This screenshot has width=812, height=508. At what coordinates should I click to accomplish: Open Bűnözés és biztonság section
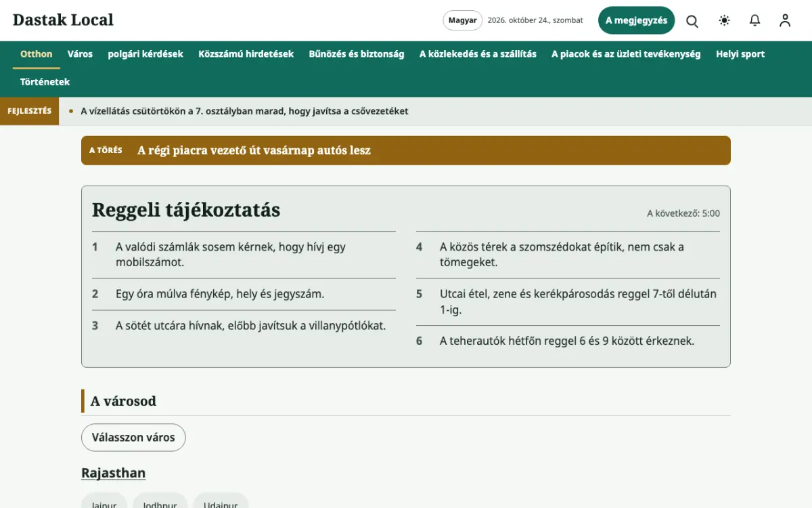tap(357, 54)
